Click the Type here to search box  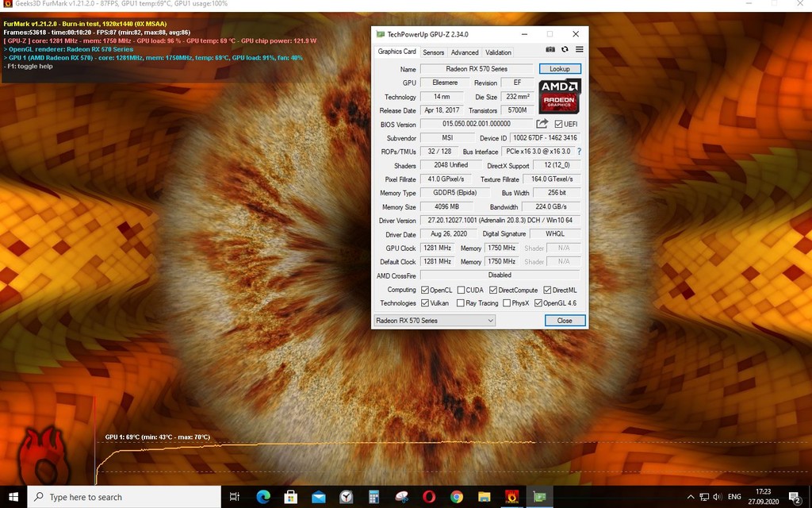[124, 497]
